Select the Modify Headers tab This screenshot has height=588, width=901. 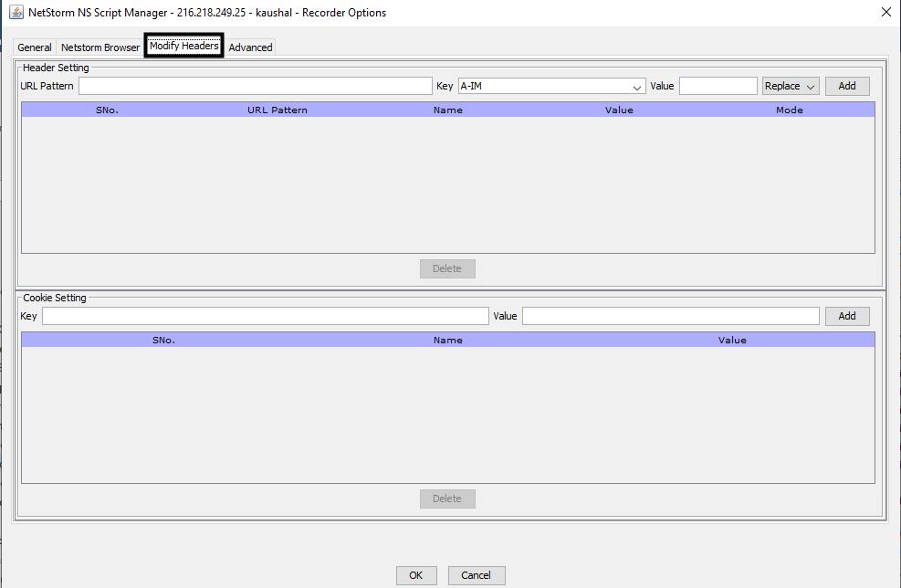(x=183, y=46)
